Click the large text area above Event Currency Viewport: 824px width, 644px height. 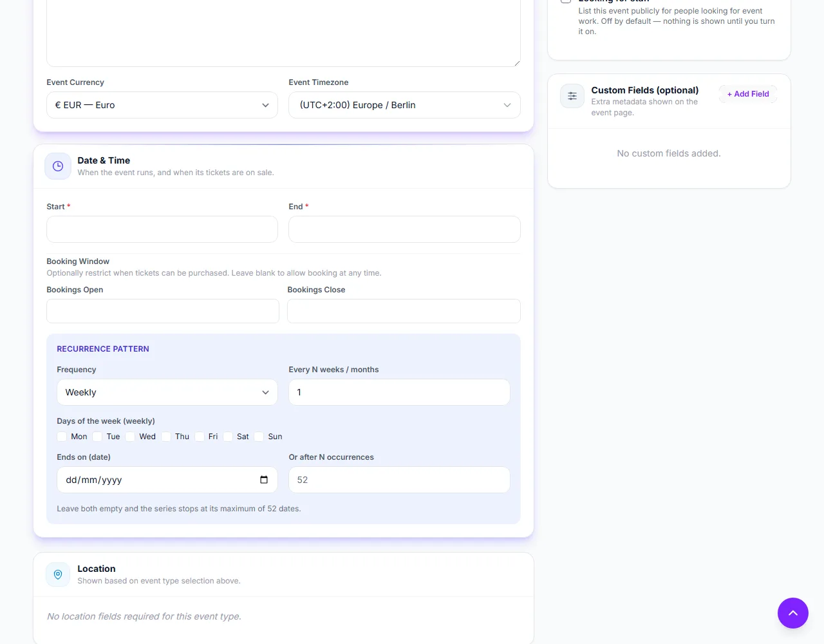[283, 32]
